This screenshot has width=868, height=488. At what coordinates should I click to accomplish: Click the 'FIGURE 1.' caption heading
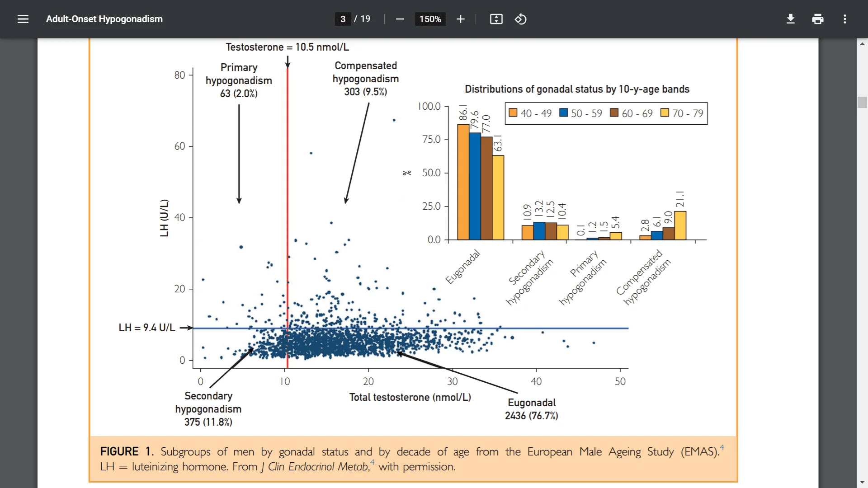[127, 451]
